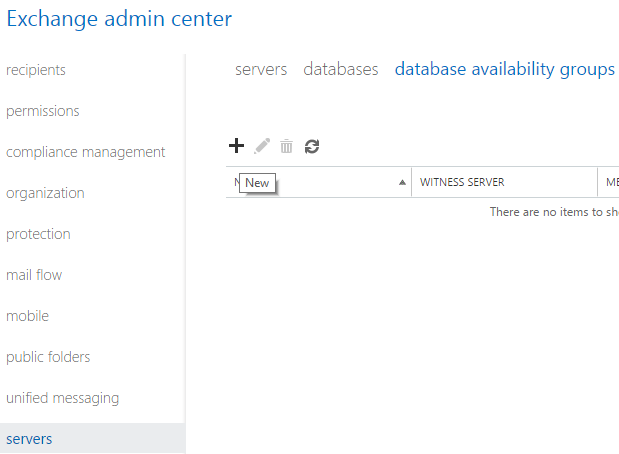Switch to the databases tab
619x454 pixels.
(341, 69)
